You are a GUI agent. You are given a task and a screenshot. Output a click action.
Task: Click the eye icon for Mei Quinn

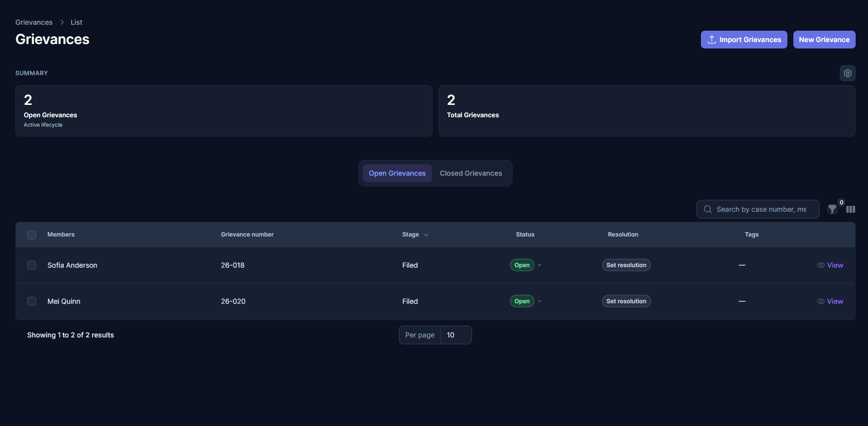coord(821,301)
